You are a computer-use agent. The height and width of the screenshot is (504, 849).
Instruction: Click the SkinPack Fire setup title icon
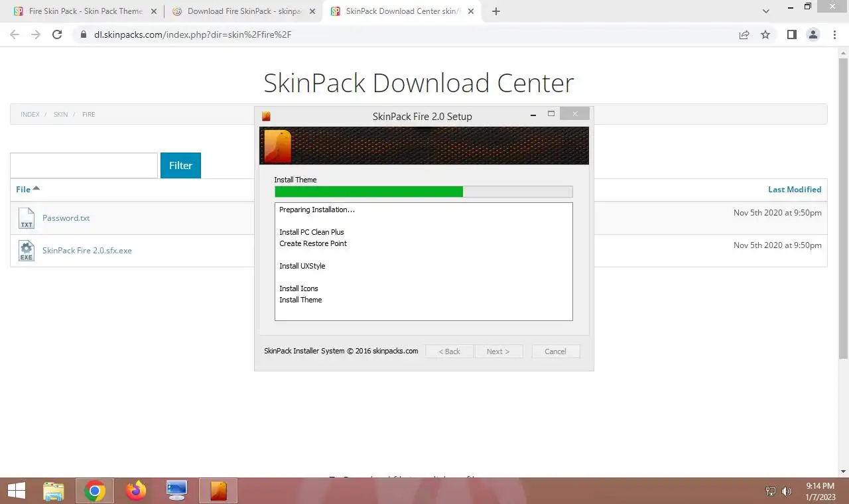tap(266, 116)
